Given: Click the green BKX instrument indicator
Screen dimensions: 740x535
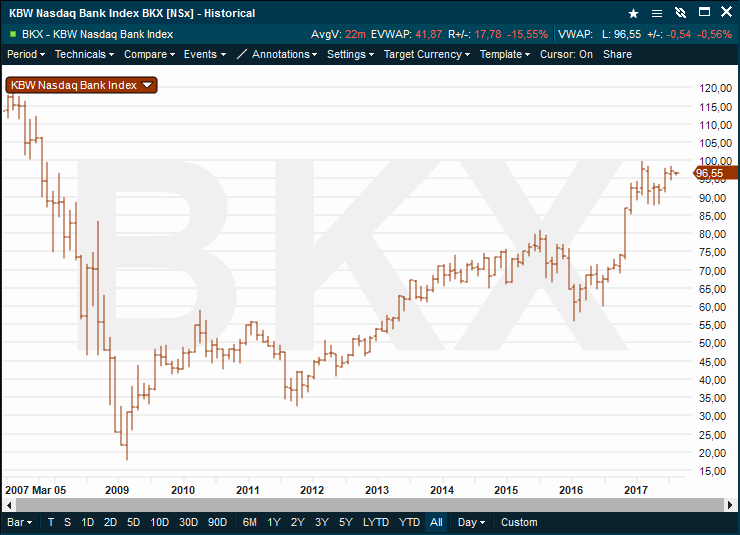Looking at the screenshot, I should pos(13,34).
